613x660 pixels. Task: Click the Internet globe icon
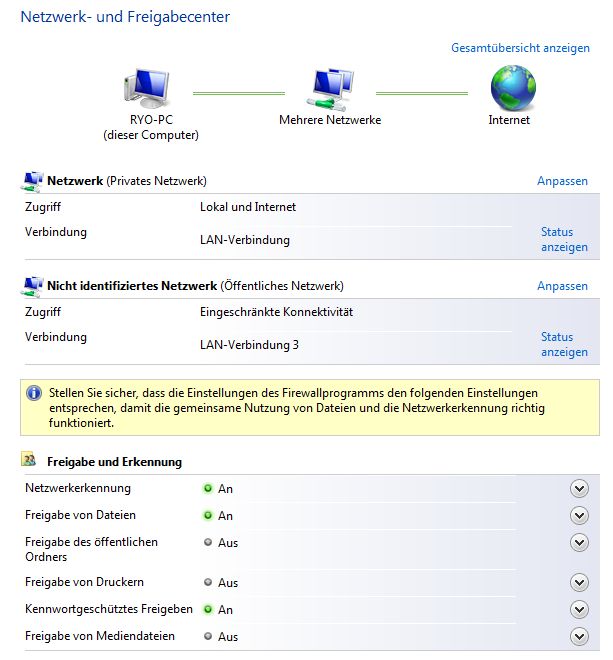513,88
